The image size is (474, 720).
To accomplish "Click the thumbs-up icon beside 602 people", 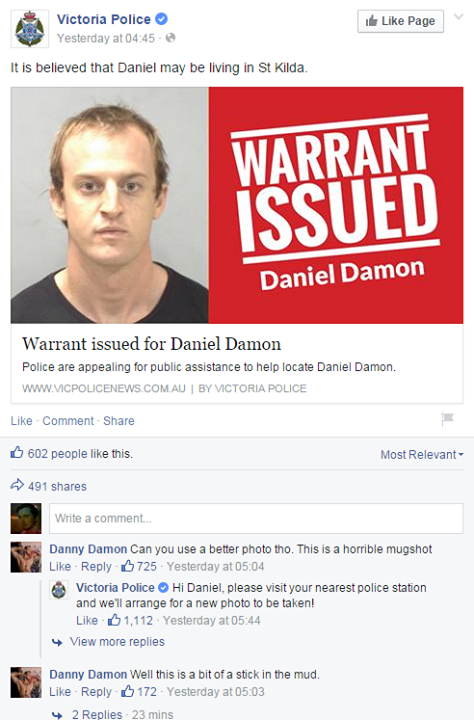I will (17, 452).
